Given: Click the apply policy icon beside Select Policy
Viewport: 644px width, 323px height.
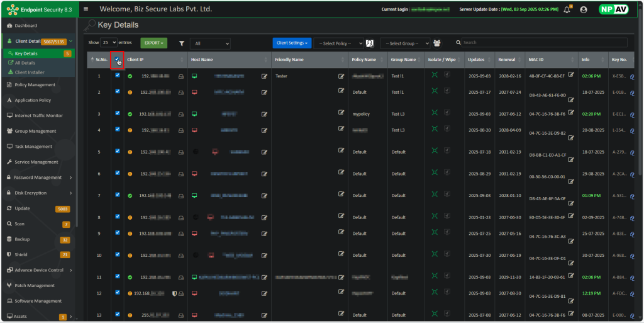Looking at the screenshot, I should [x=370, y=43].
